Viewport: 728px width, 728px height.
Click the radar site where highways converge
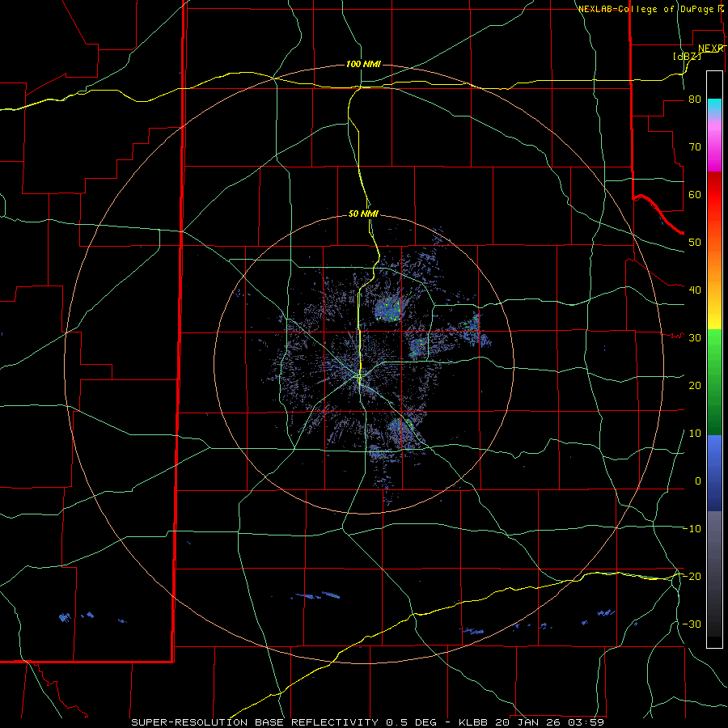pos(360,377)
